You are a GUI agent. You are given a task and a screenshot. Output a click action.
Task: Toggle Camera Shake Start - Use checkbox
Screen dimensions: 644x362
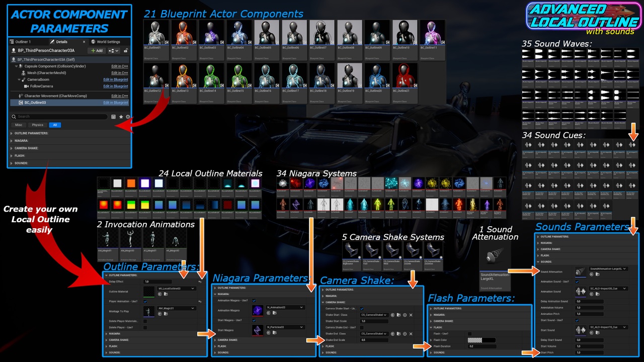coord(362,309)
